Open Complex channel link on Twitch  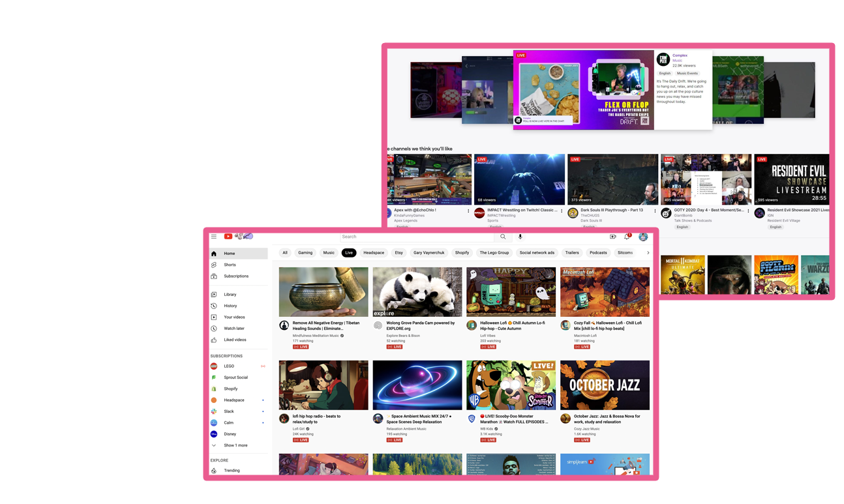click(680, 55)
